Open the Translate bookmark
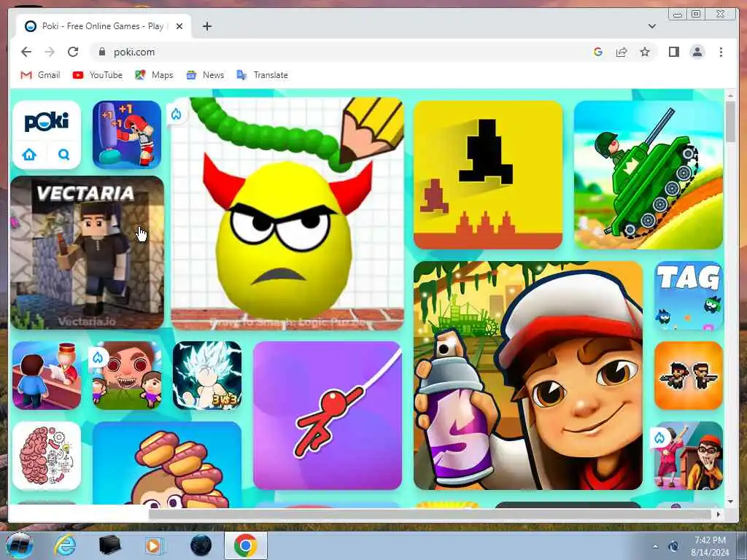This screenshot has width=747, height=560. (x=263, y=75)
